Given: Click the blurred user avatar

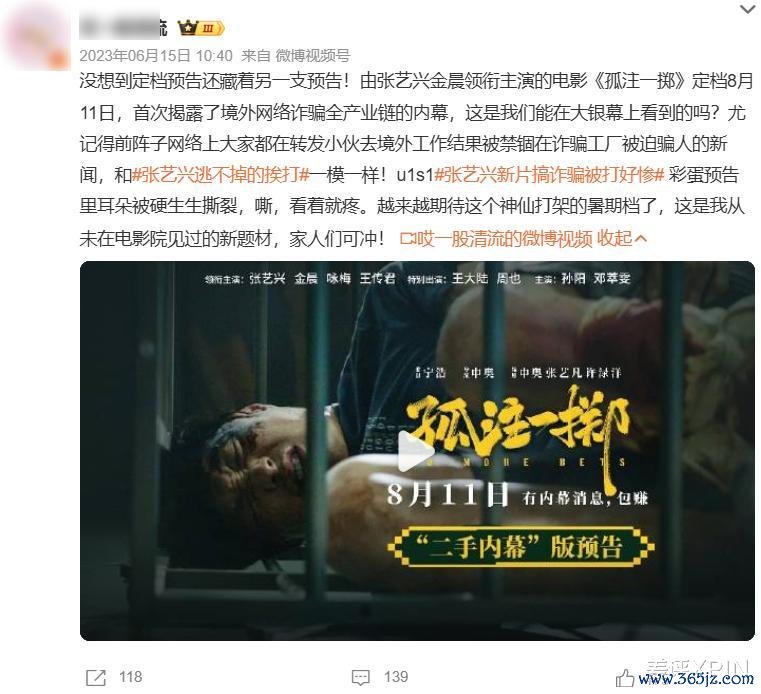Looking at the screenshot, I should [36, 37].
